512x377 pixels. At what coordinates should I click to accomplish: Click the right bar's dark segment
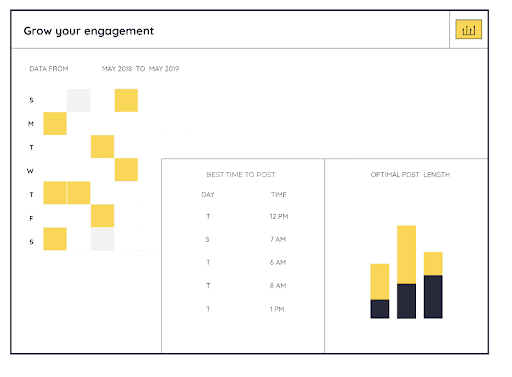point(433,297)
